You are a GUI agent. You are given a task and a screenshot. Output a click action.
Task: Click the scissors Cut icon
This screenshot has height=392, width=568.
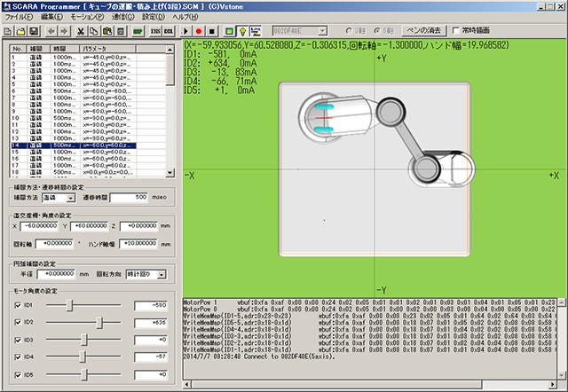tap(81, 30)
